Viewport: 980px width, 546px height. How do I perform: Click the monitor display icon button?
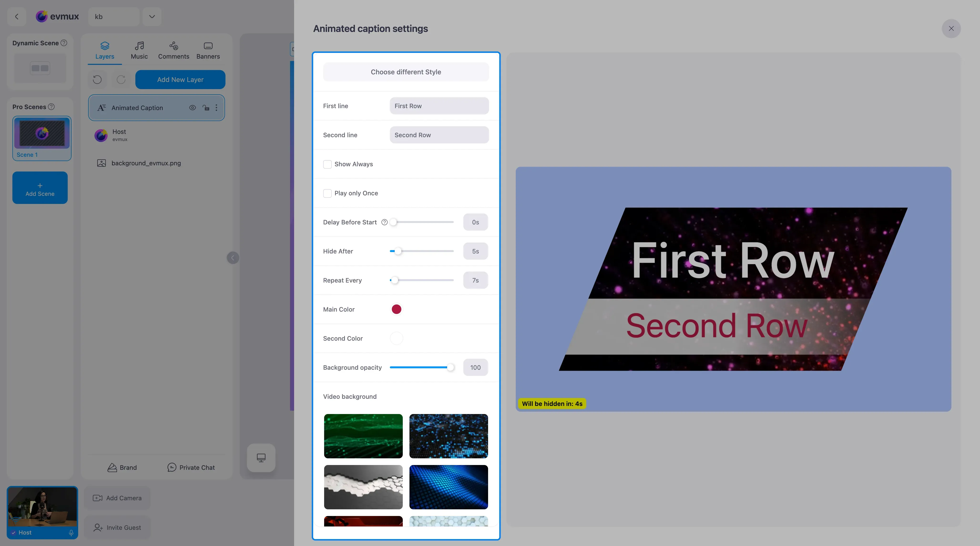261,458
